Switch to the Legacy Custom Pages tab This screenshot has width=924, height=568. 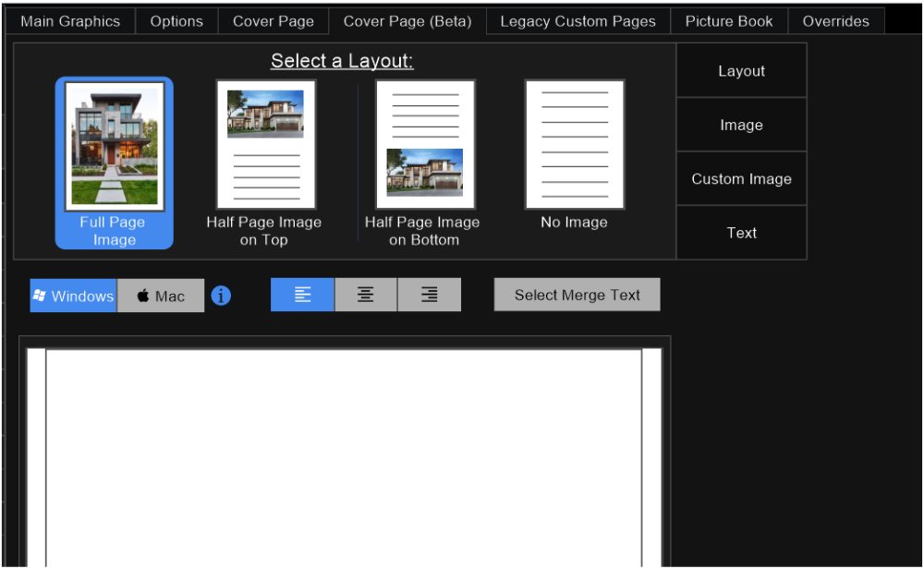pyautogui.click(x=577, y=20)
